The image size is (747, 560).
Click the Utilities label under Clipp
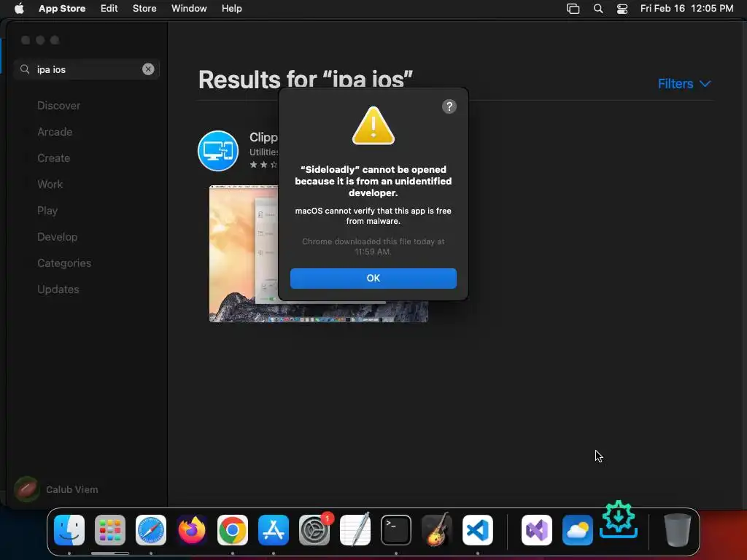click(x=263, y=152)
